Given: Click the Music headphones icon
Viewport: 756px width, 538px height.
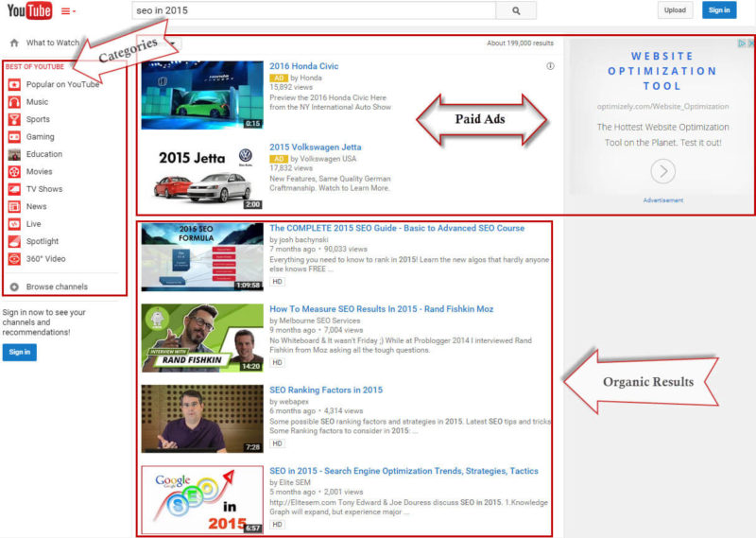Looking at the screenshot, I should coord(14,102).
